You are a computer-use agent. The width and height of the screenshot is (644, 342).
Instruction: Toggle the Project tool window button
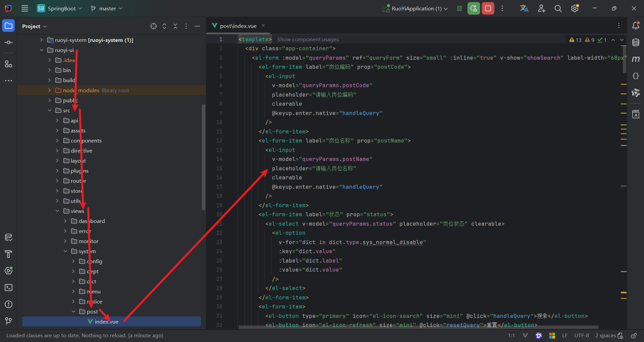coord(9,26)
